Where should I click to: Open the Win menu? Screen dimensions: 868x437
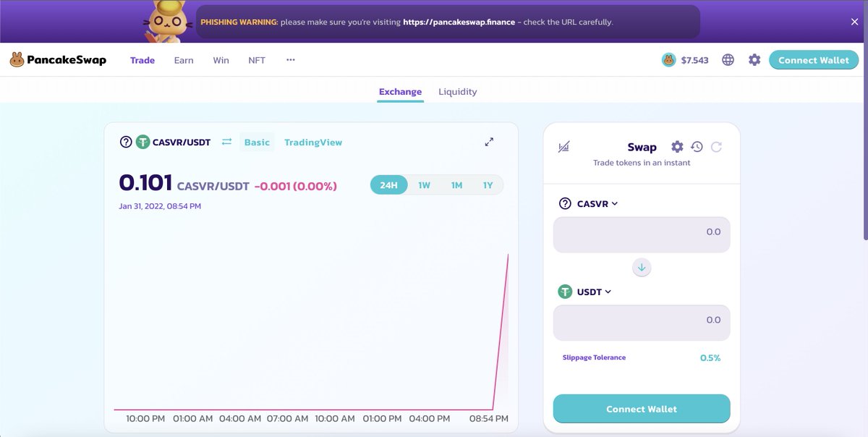pyautogui.click(x=221, y=60)
